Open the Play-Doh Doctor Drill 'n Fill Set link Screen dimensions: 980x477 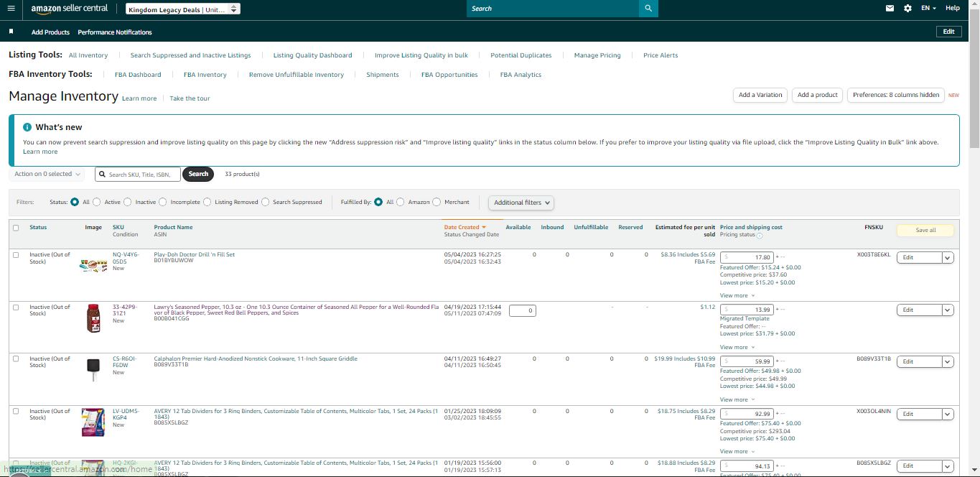pos(194,255)
